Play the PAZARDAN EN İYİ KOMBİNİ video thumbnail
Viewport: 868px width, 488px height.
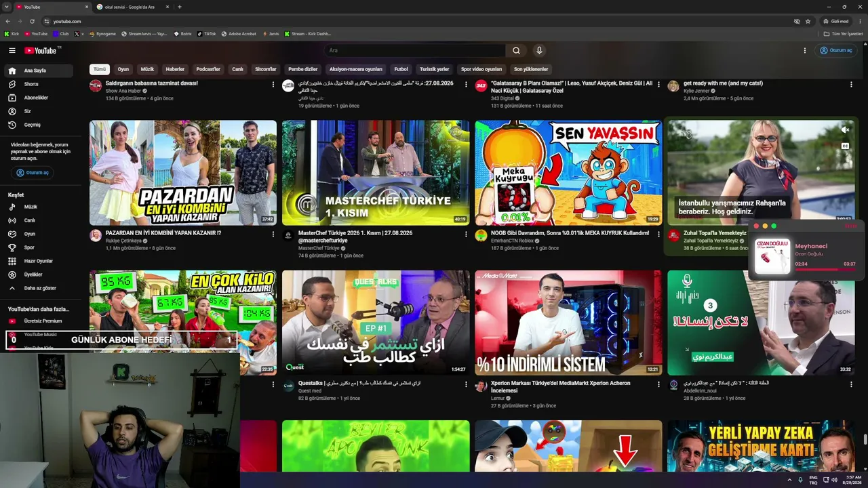183,173
